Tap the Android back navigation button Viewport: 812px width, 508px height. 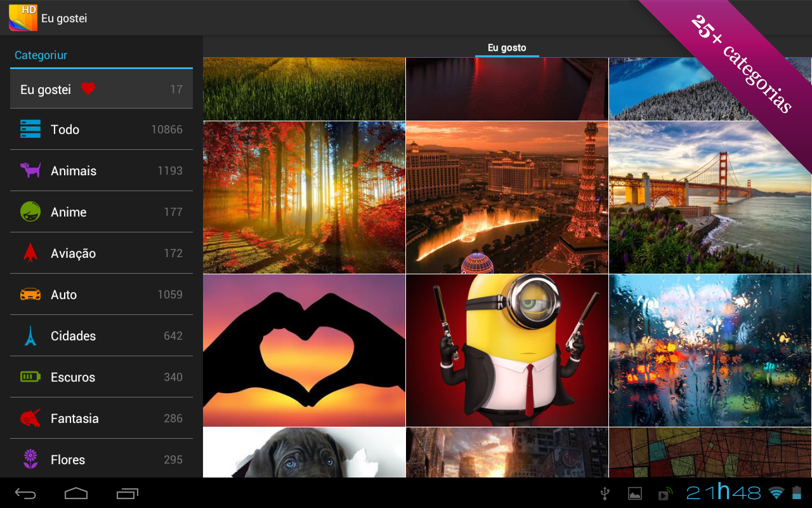pos(25,493)
